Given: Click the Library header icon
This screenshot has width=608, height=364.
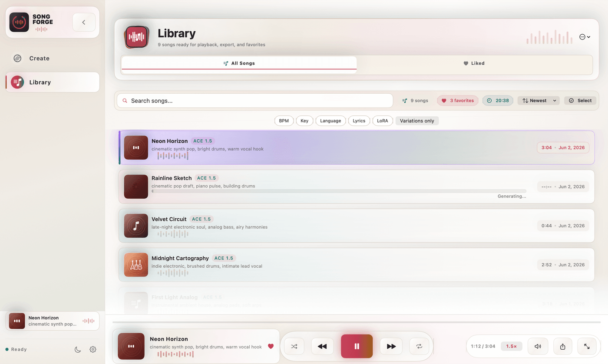Looking at the screenshot, I should tap(137, 37).
